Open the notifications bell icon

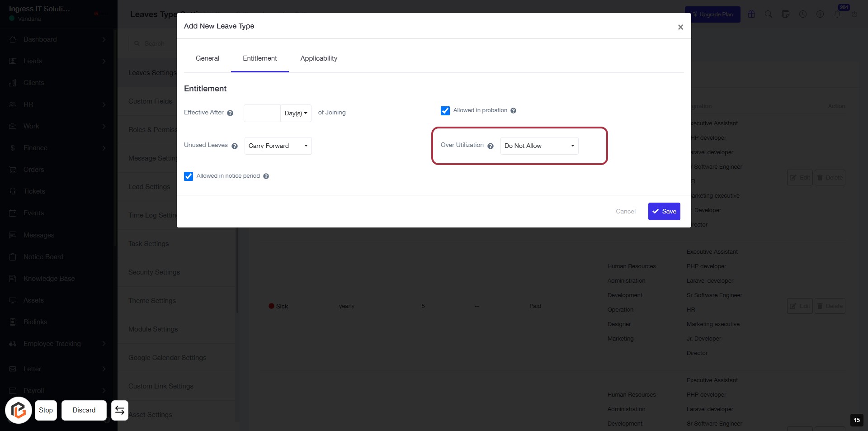[x=837, y=14]
